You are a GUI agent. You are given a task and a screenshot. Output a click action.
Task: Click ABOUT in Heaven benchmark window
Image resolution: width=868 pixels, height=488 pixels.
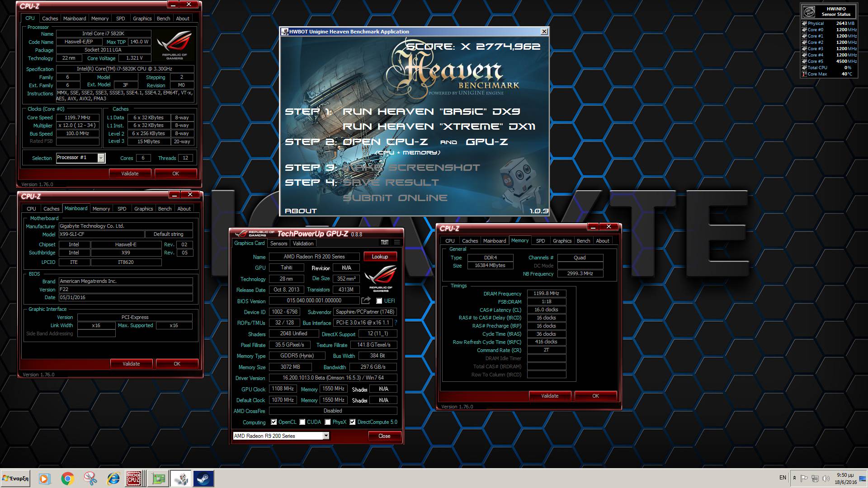coord(301,211)
